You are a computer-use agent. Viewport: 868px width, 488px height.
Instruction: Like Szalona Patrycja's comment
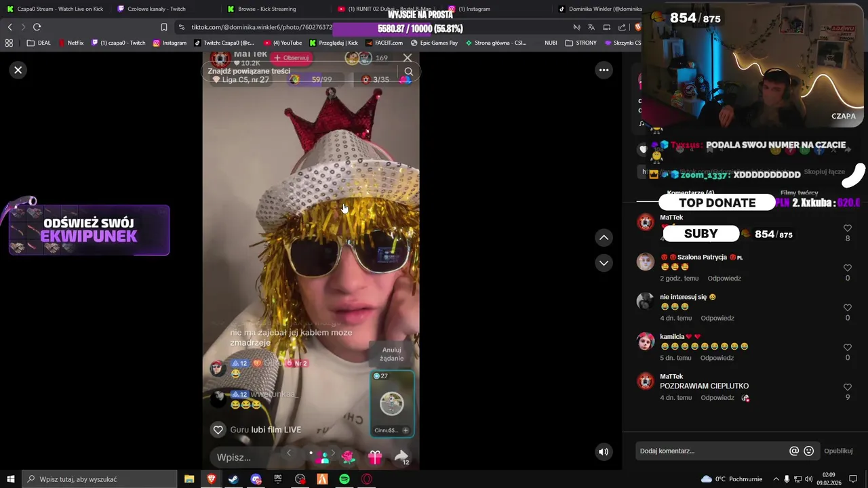(x=848, y=268)
